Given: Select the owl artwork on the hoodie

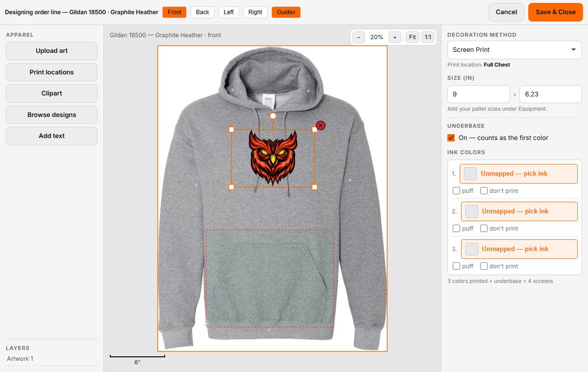Looking at the screenshot, I should tap(273, 158).
